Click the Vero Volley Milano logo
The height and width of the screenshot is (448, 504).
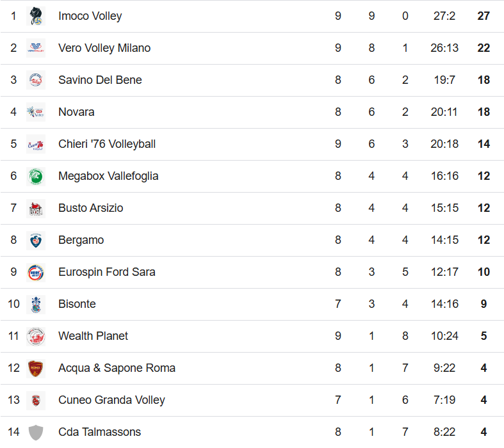[36, 48]
